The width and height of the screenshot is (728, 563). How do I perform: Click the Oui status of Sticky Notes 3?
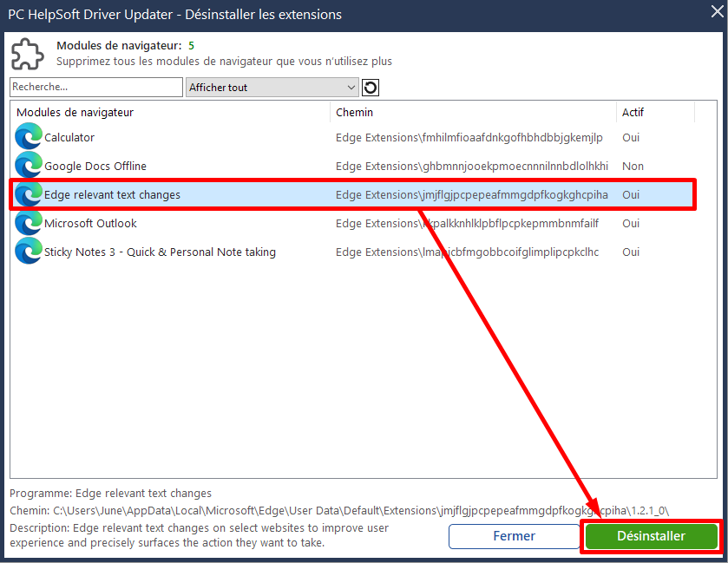pos(631,252)
